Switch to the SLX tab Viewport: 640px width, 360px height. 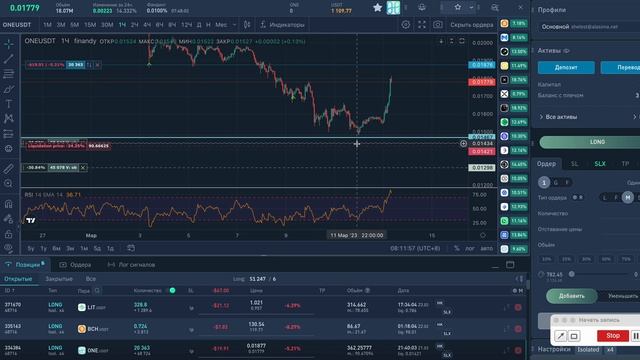coord(600,164)
